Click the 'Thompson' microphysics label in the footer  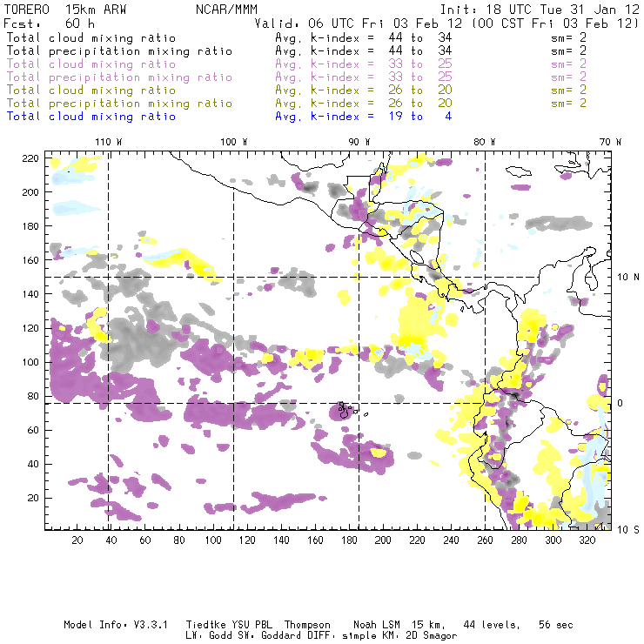pyautogui.click(x=307, y=625)
